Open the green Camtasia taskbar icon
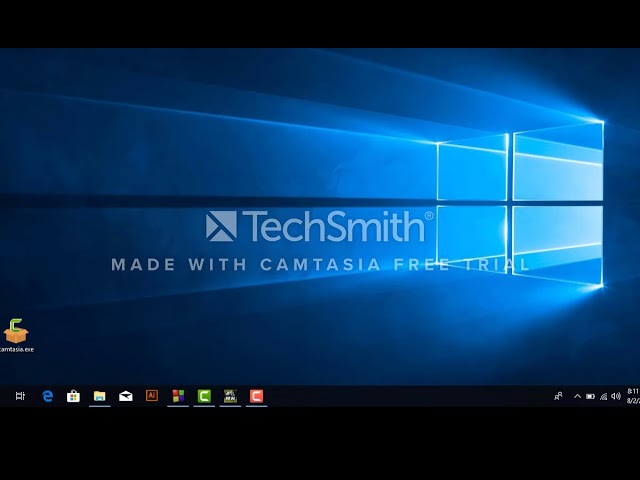Screen dimensions: 640x480 pyautogui.click(x=204, y=396)
